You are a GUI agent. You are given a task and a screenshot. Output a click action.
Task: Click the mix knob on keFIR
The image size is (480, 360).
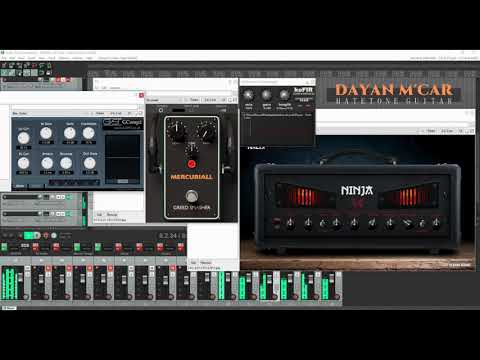click(248, 95)
